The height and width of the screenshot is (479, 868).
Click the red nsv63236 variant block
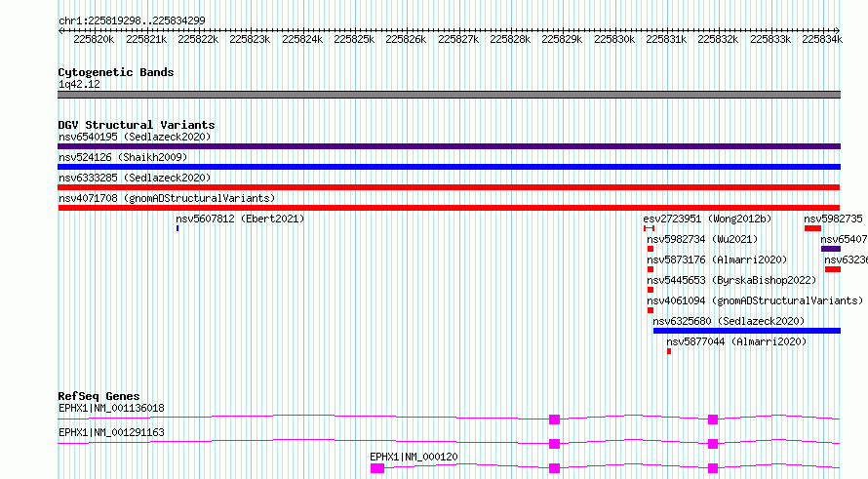pos(833,269)
